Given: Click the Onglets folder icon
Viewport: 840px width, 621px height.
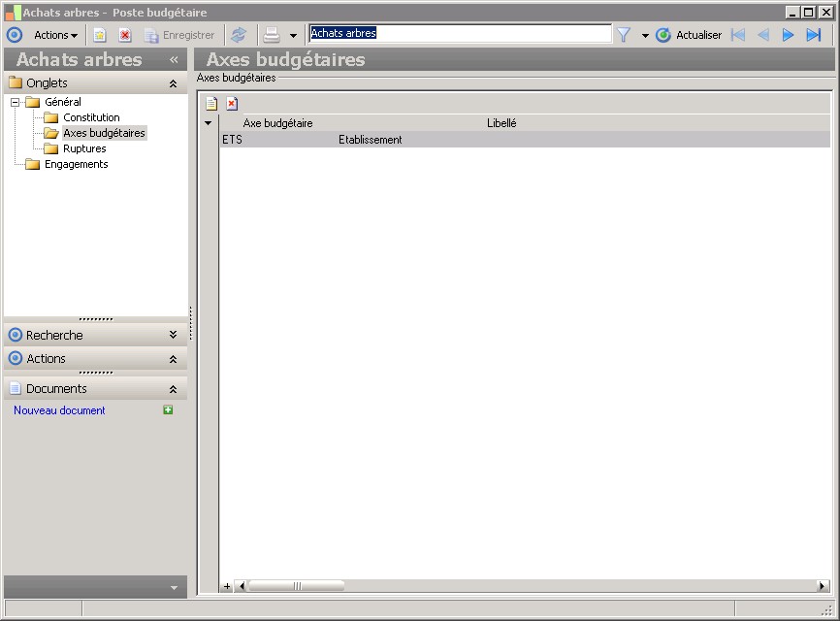Looking at the screenshot, I should click(16, 82).
